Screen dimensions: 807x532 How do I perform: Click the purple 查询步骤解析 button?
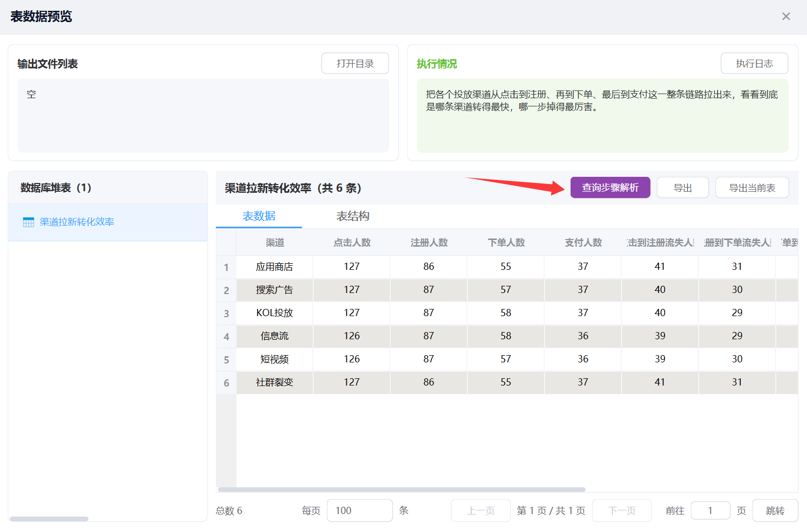click(610, 188)
